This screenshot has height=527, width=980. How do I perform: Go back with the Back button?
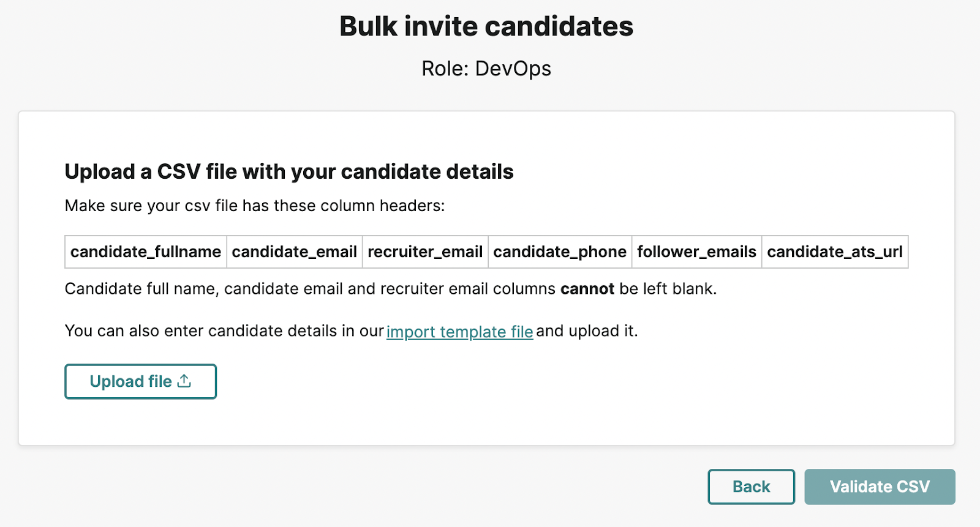tap(751, 487)
